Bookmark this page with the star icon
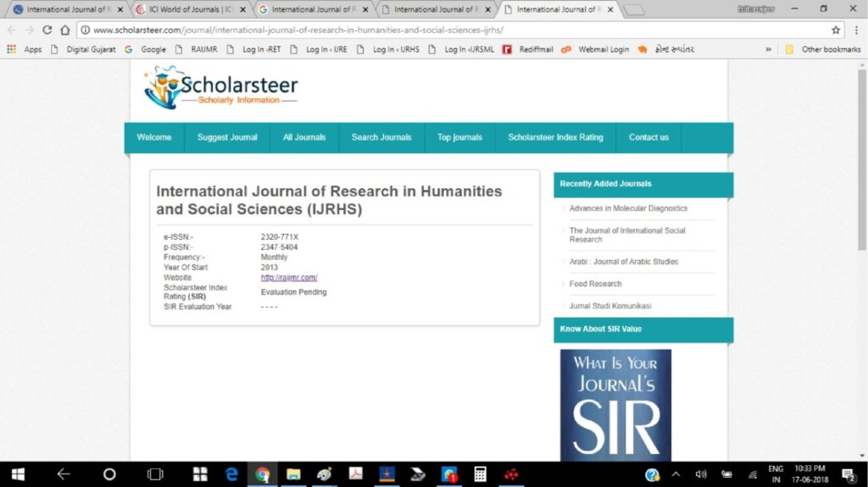The width and height of the screenshot is (868, 487). 836,30
